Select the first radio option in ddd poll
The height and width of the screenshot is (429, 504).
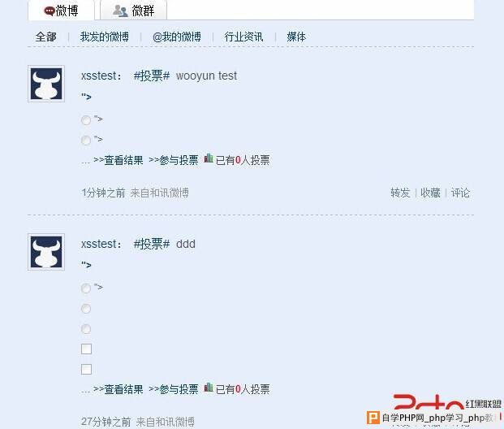pos(86,288)
